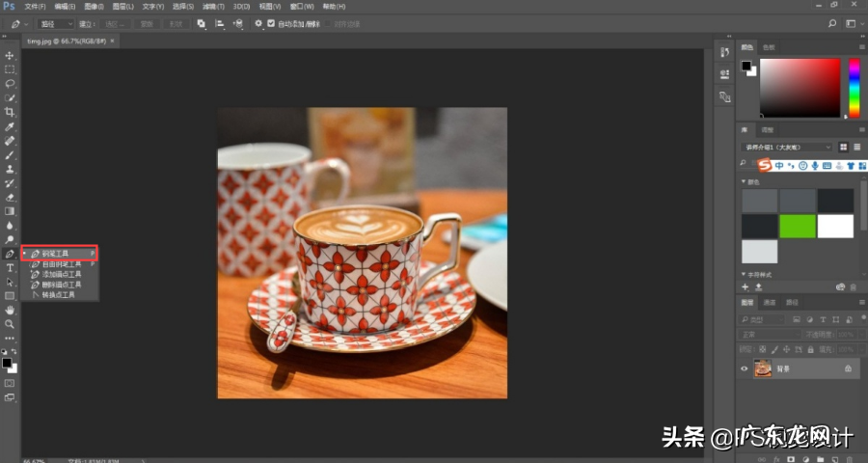Toggle the 自动添加/删除 checkbox
This screenshot has width=868, height=463.
270,23
